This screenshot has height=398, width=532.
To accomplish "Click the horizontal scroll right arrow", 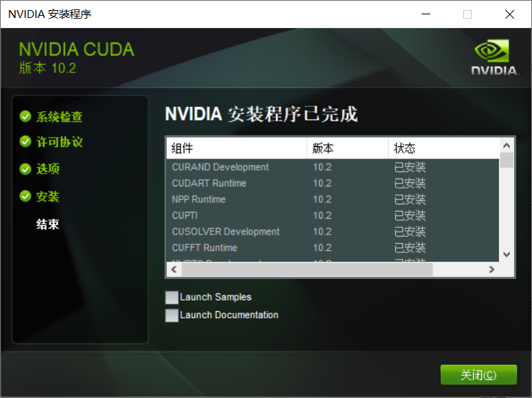I will click(x=491, y=270).
